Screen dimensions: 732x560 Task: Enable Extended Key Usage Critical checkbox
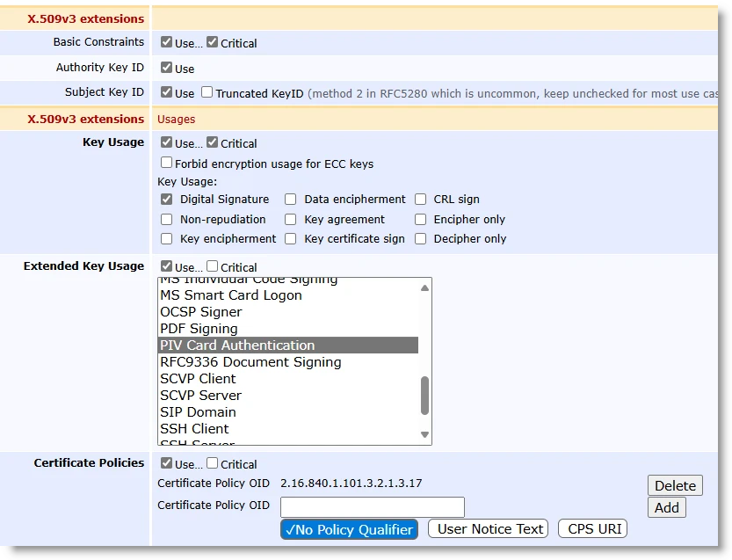click(x=212, y=266)
